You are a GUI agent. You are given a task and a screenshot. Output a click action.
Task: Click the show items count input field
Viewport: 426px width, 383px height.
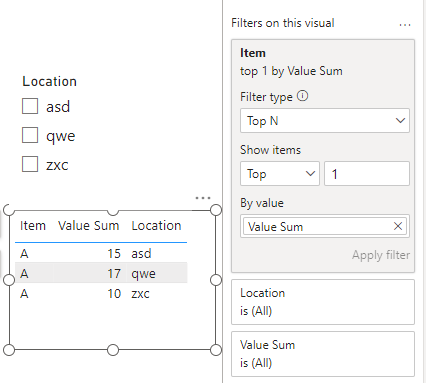pyautogui.click(x=367, y=174)
